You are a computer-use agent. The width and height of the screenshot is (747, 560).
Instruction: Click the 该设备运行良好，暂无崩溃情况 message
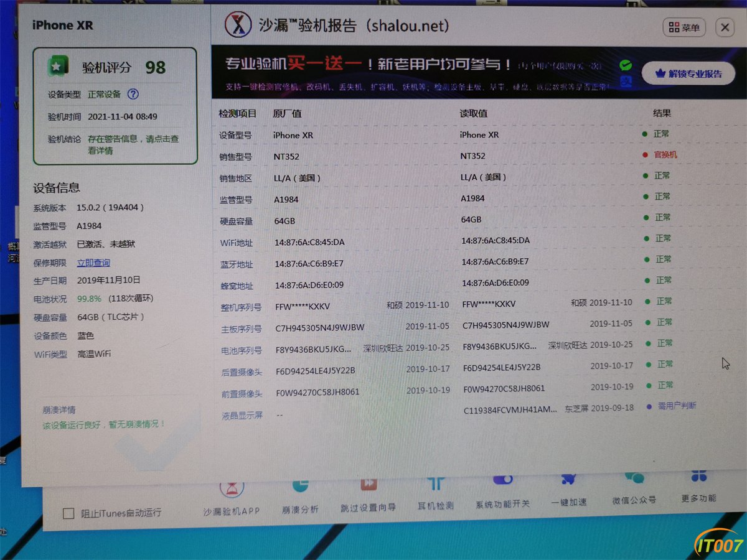(104, 425)
